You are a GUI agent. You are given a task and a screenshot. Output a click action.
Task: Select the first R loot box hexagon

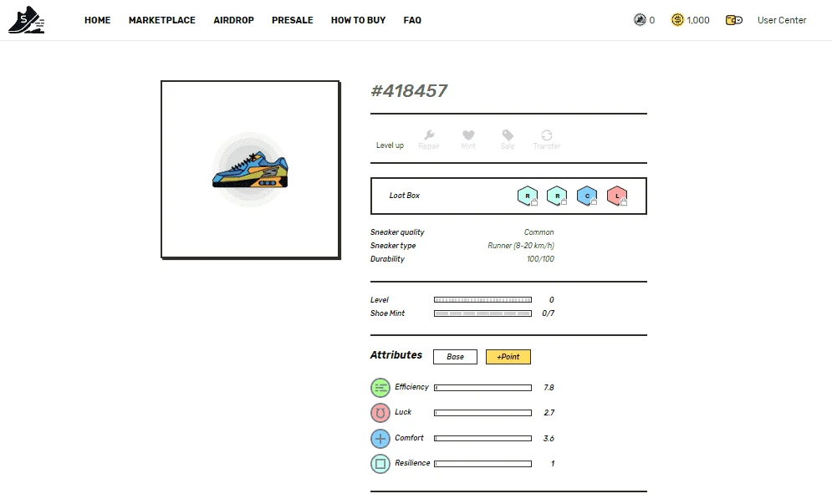coord(528,196)
